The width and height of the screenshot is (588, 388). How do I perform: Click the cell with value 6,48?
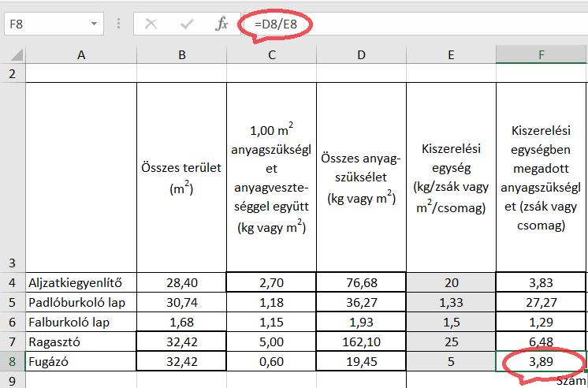coord(541,341)
